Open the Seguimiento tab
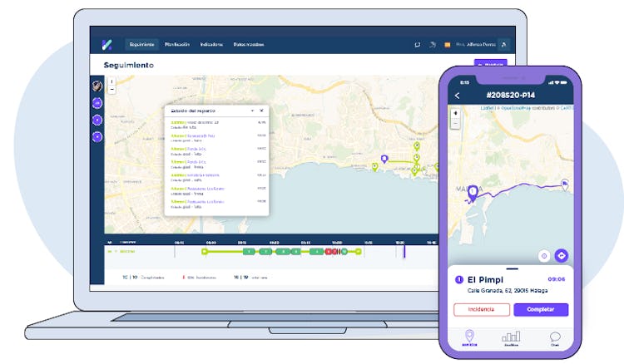This screenshot has height=364, width=624. pos(141,45)
